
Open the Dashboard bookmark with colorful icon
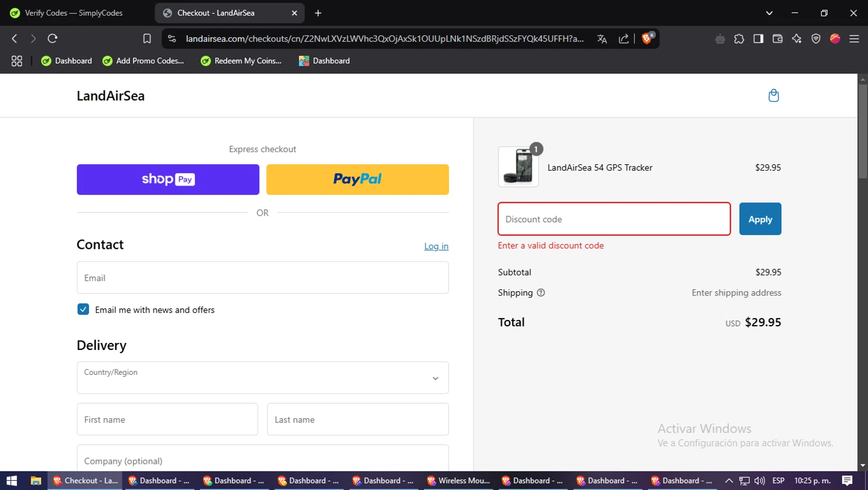pos(324,61)
